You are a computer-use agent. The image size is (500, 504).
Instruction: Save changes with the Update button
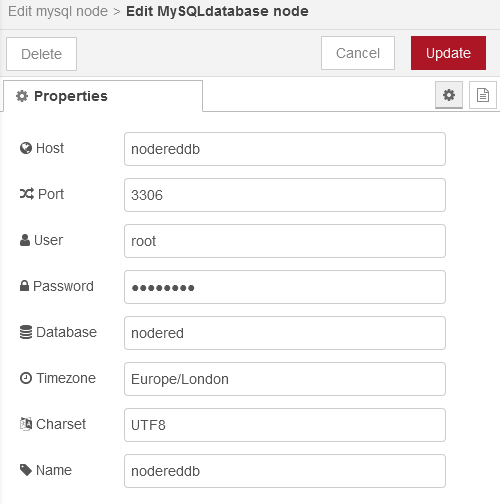point(448,53)
